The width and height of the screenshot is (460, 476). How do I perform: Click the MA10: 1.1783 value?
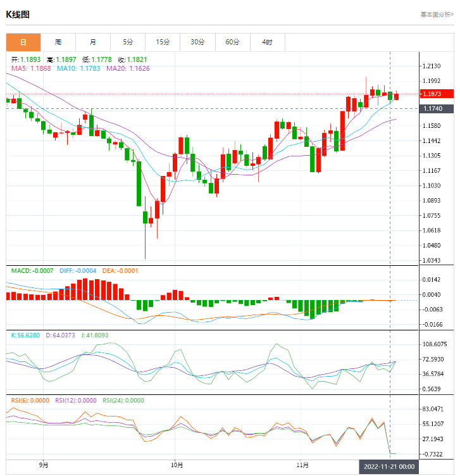(78, 68)
